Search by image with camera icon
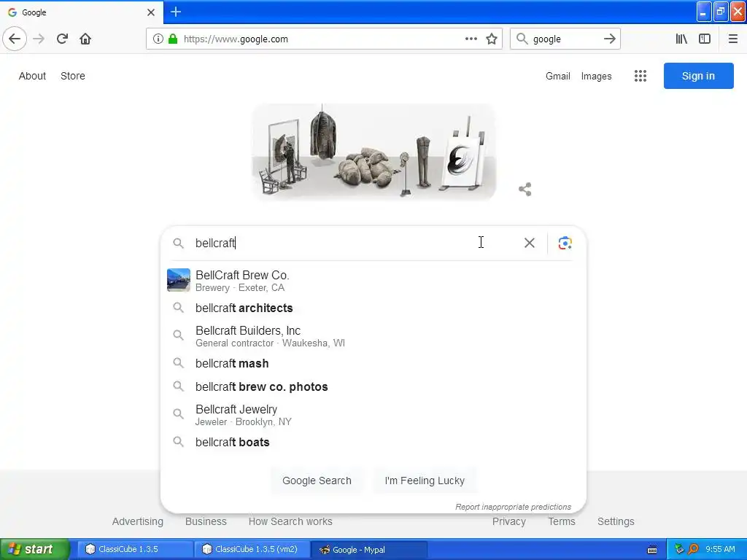 click(565, 243)
